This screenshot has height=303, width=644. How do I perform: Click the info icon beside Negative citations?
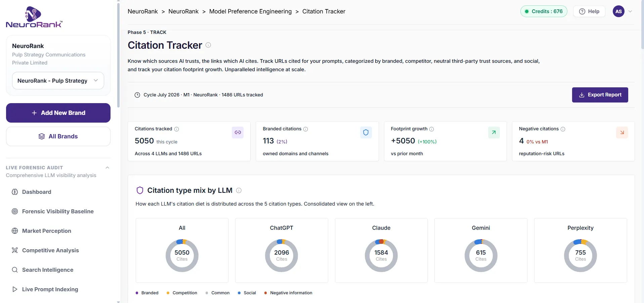click(x=563, y=129)
